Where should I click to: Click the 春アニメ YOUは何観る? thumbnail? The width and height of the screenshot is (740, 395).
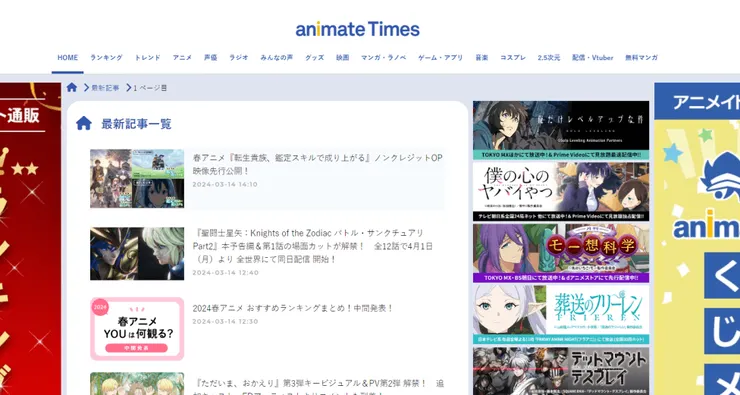point(137,328)
